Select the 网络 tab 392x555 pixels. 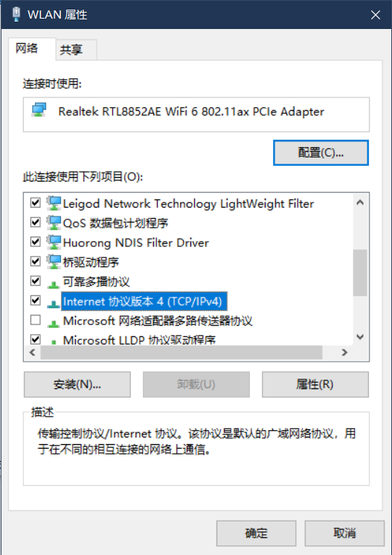click(x=27, y=48)
